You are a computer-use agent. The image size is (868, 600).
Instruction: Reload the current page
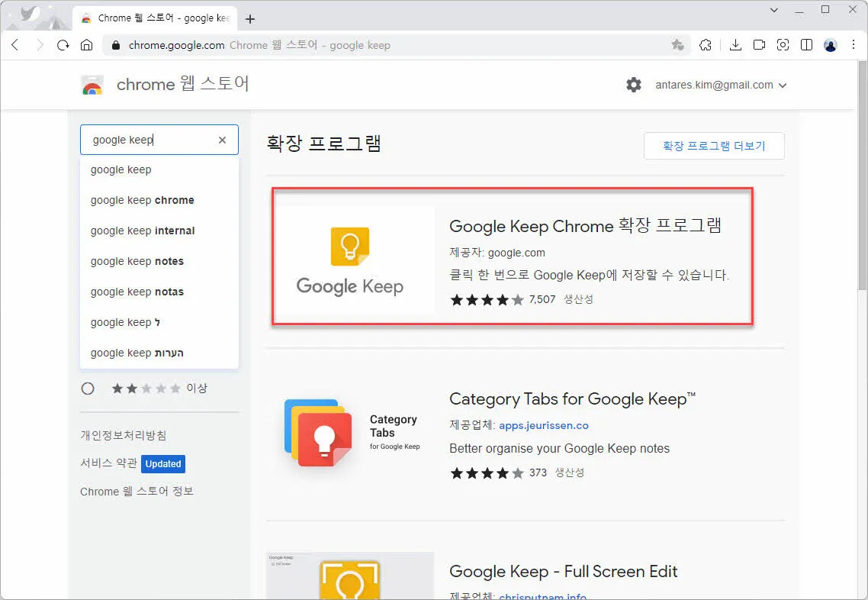point(63,45)
